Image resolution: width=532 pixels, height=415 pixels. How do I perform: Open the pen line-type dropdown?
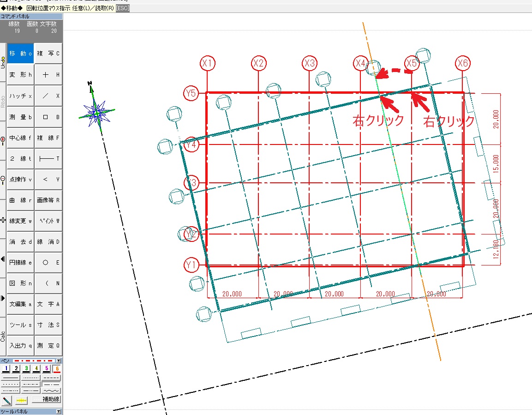pos(59,361)
